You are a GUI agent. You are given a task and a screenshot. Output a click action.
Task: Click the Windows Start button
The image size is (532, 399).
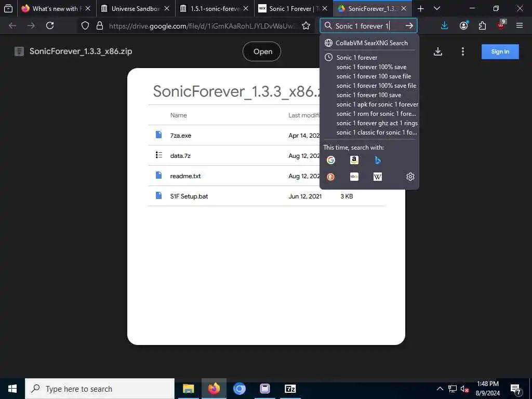pyautogui.click(x=12, y=389)
